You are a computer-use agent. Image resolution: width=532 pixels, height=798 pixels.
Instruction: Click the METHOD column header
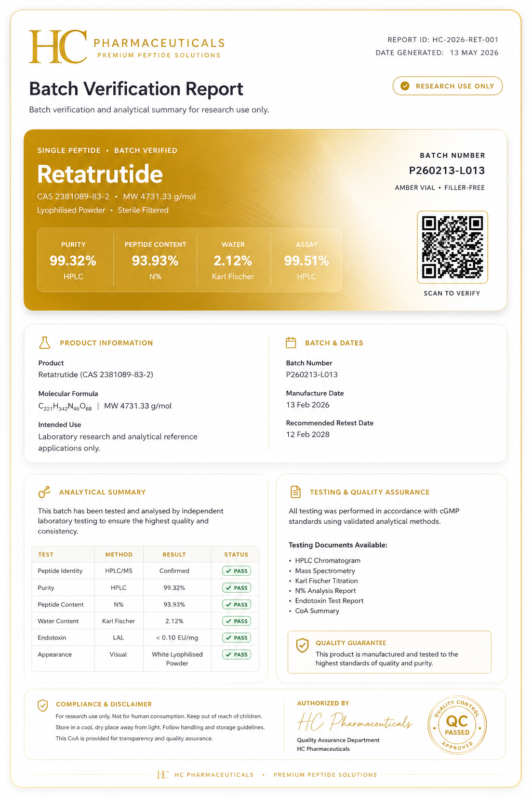119,554
